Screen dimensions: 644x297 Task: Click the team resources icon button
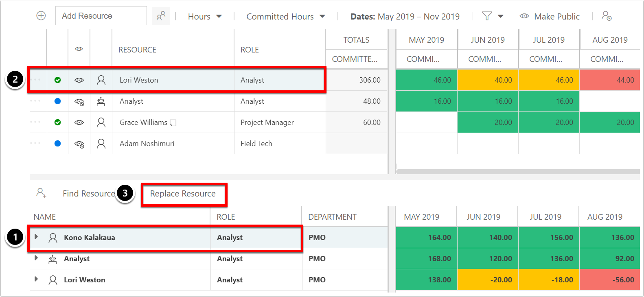click(x=161, y=16)
